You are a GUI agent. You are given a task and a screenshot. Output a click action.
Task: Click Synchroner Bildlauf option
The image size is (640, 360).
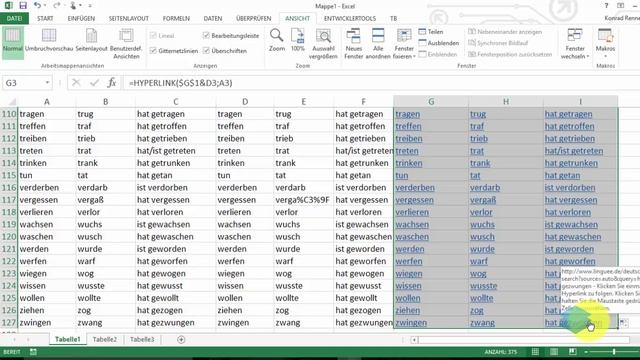click(x=498, y=43)
